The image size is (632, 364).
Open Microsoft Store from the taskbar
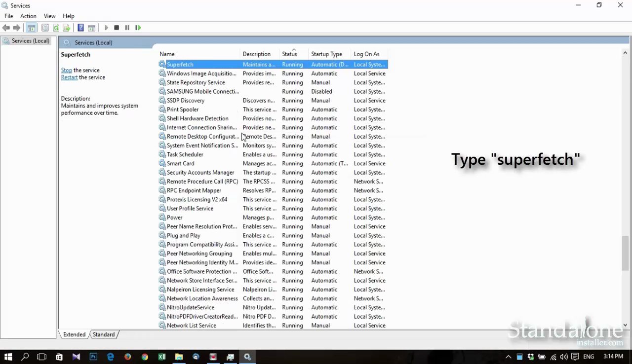pyautogui.click(x=59, y=357)
